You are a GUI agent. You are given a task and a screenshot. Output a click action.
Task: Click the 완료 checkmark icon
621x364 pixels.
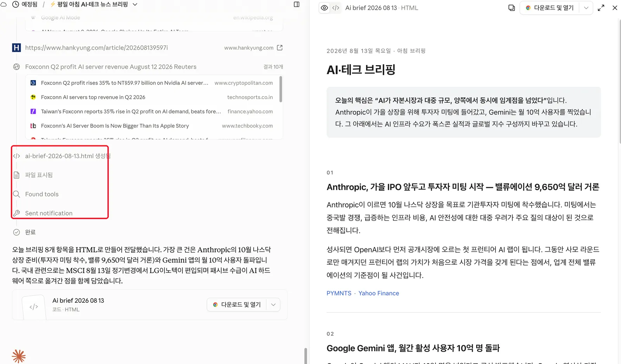click(16, 232)
